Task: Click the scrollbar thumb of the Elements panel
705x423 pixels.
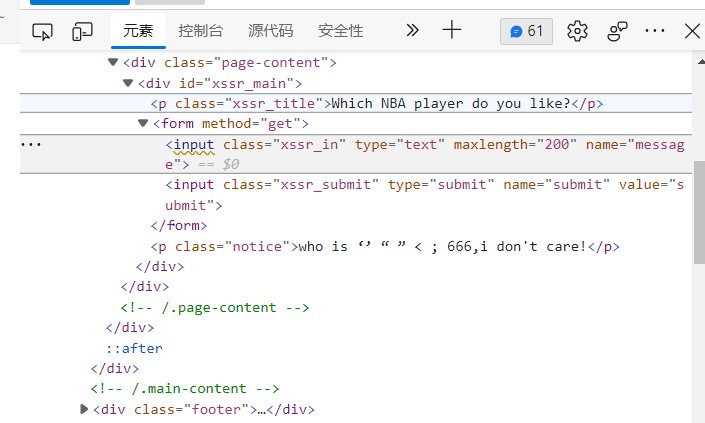Action: [x=699, y=212]
